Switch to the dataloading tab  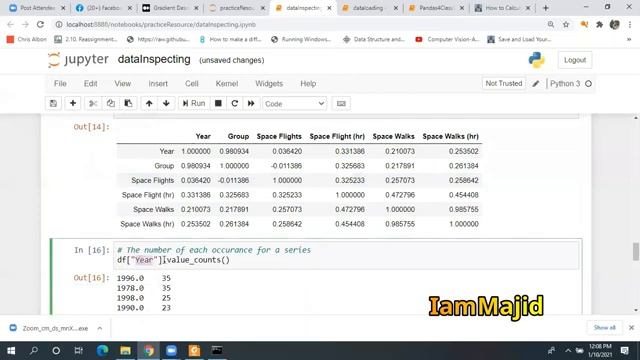369,8
